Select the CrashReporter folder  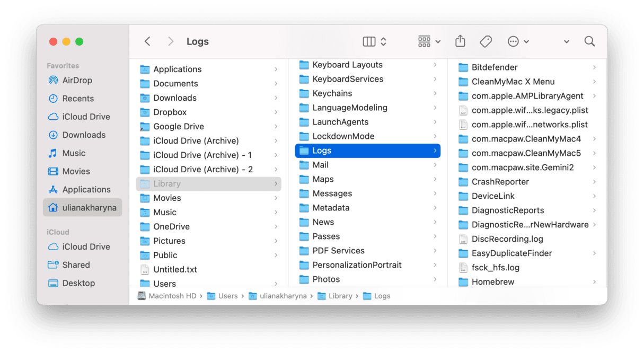coord(527,182)
